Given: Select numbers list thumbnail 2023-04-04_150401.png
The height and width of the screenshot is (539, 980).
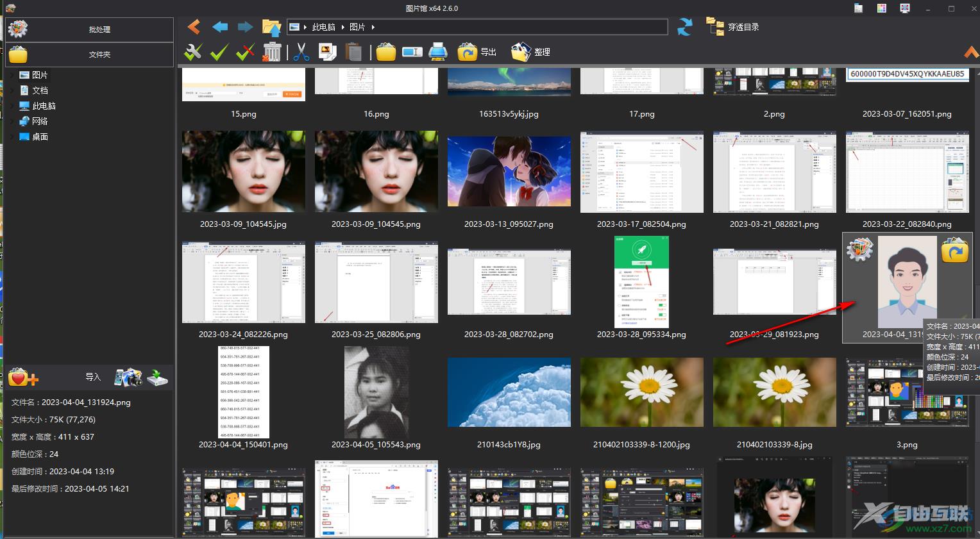Looking at the screenshot, I should 244,392.
